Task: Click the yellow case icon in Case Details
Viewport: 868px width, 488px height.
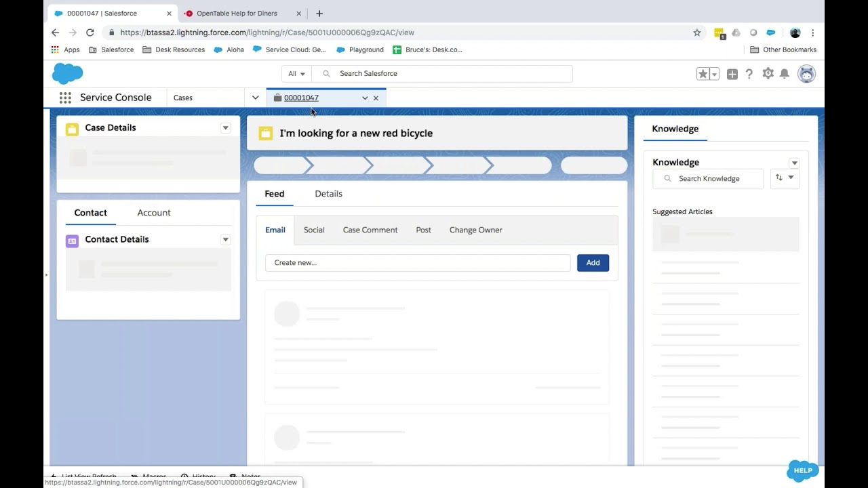Action: pyautogui.click(x=72, y=128)
